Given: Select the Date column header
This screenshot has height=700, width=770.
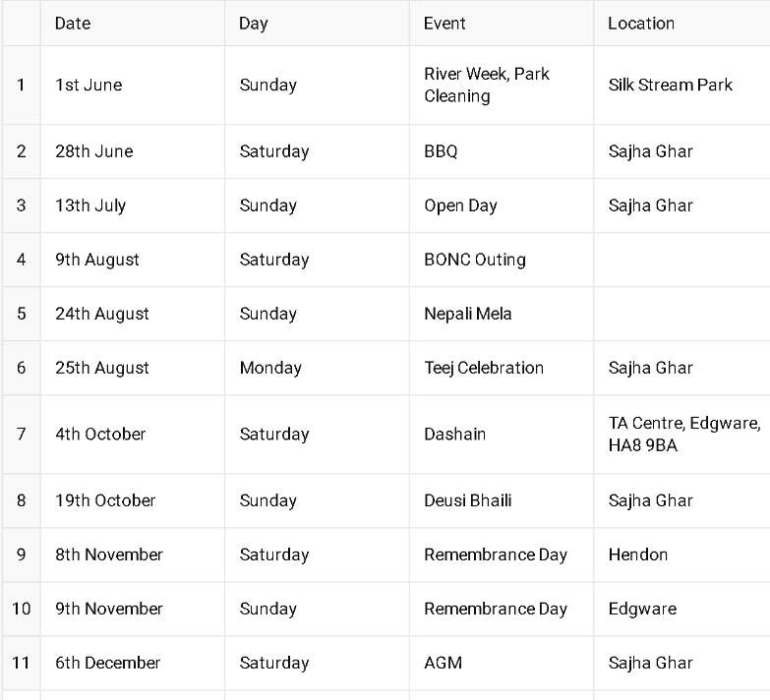Looking at the screenshot, I should (133, 23).
